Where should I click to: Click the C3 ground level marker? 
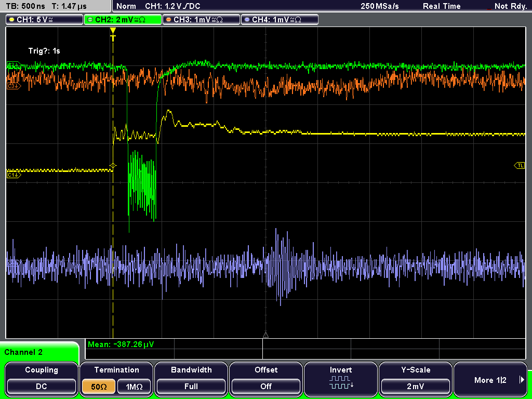(14, 86)
